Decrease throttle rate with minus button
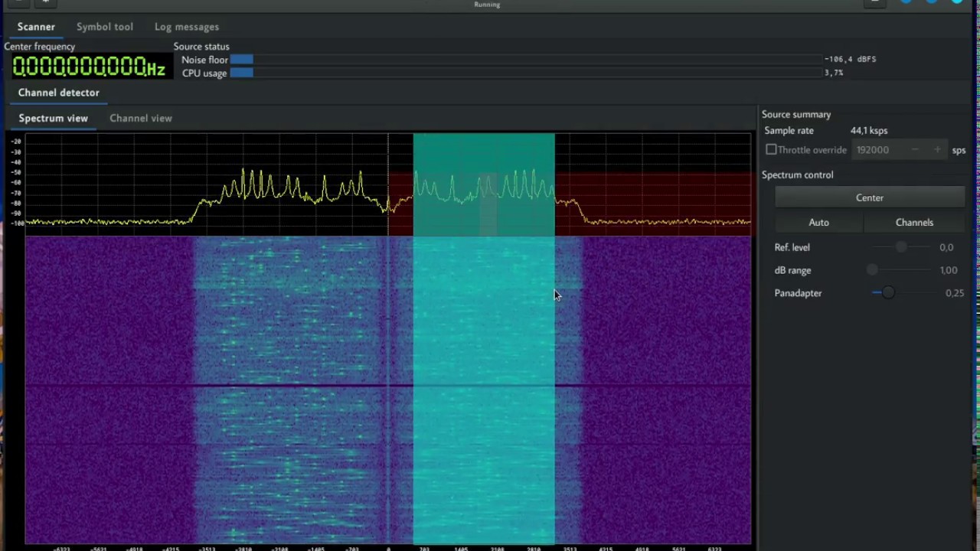The height and width of the screenshot is (551, 980). (x=916, y=150)
